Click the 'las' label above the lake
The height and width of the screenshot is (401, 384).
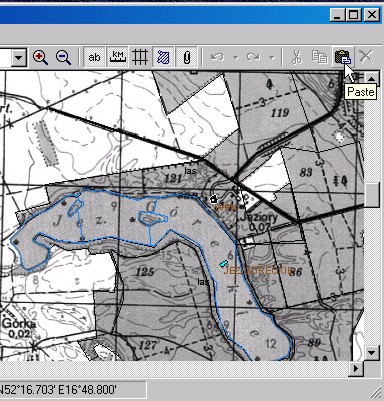pos(190,171)
